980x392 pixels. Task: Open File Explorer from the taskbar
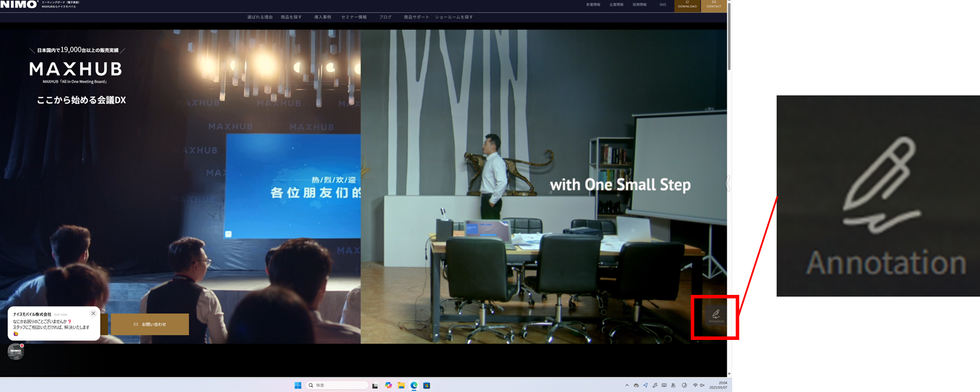(x=401, y=385)
